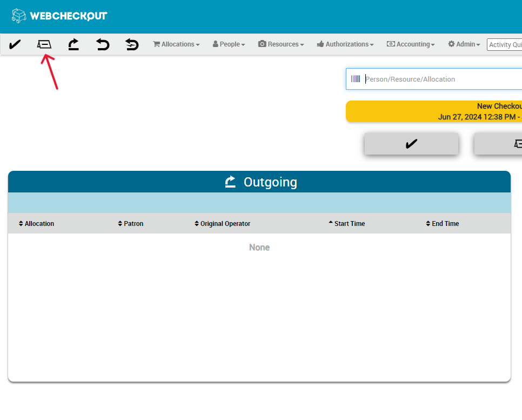Click the yellow New Checkout banner

[434, 111]
